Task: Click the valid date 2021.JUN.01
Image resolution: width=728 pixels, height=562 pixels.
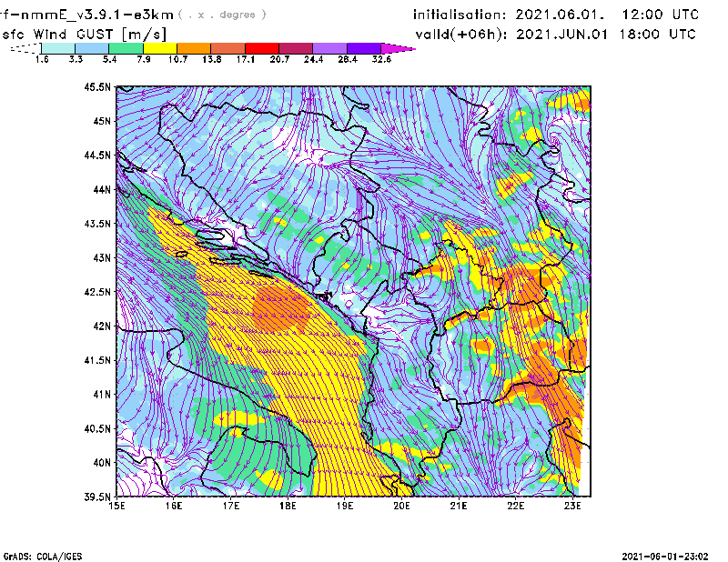Action: click(x=561, y=34)
